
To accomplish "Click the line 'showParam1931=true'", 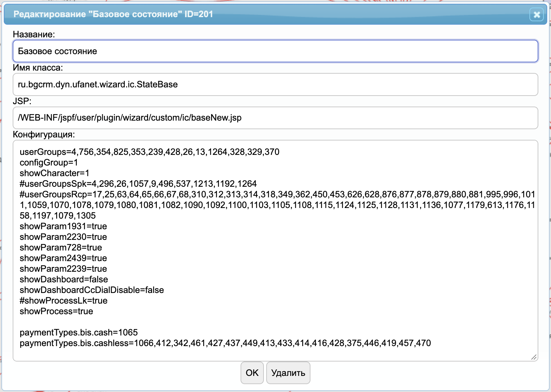I will pos(63,226).
